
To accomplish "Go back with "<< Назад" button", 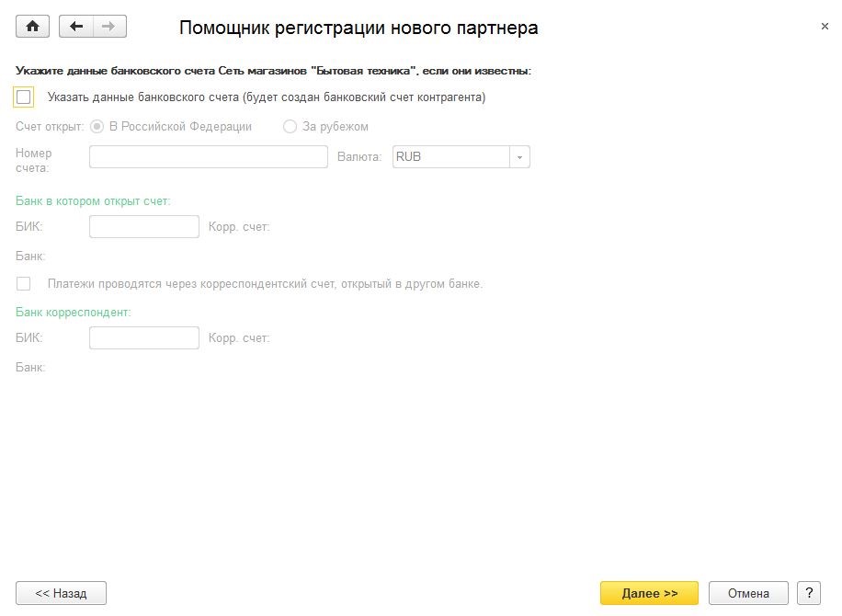I will tap(61, 593).
